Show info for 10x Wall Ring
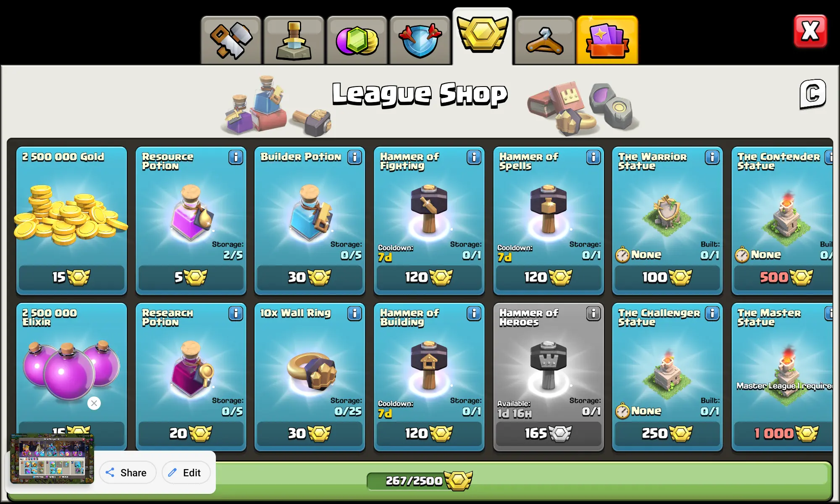 [354, 313]
